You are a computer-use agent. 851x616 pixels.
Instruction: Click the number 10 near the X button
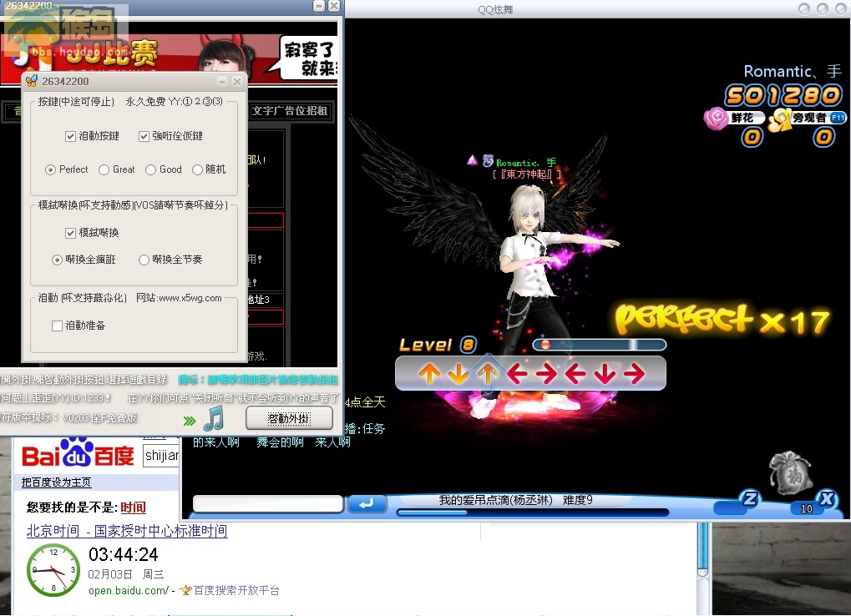click(x=807, y=508)
